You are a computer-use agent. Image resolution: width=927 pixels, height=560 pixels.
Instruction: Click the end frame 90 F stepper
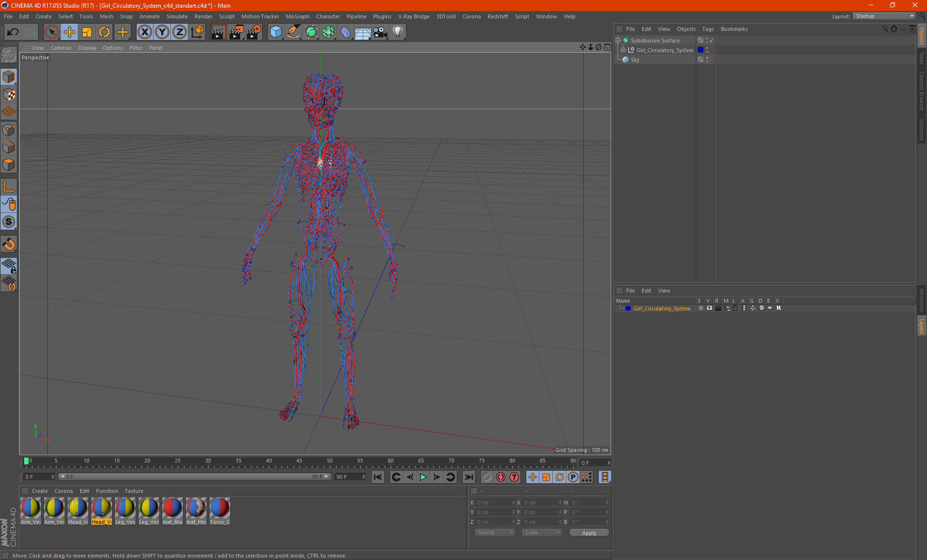(364, 476)
